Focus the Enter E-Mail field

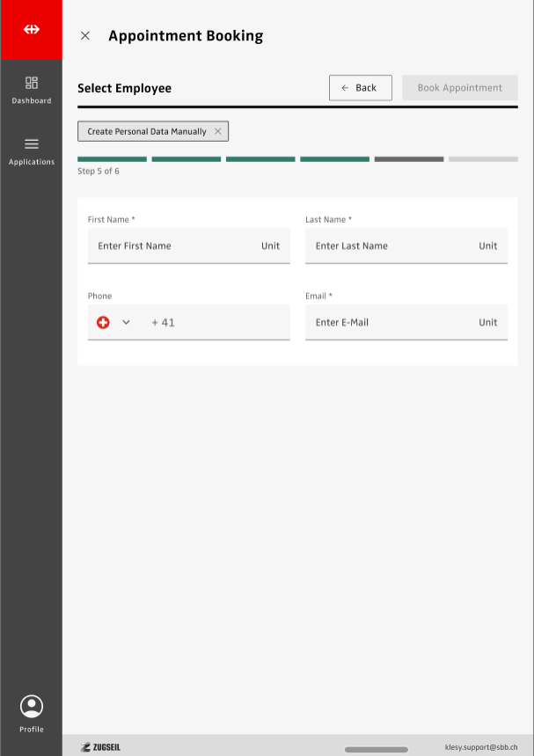coord(393,322)
